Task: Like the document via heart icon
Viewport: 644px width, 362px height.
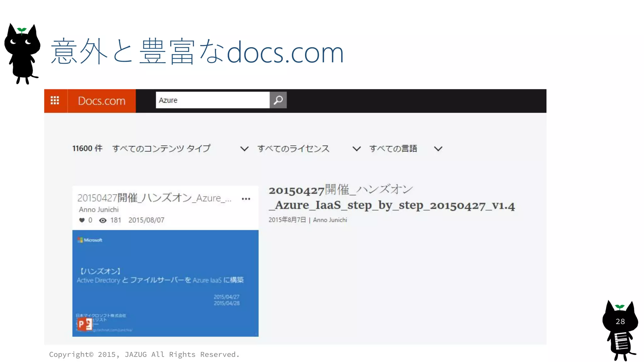Action: pos(82,220)
